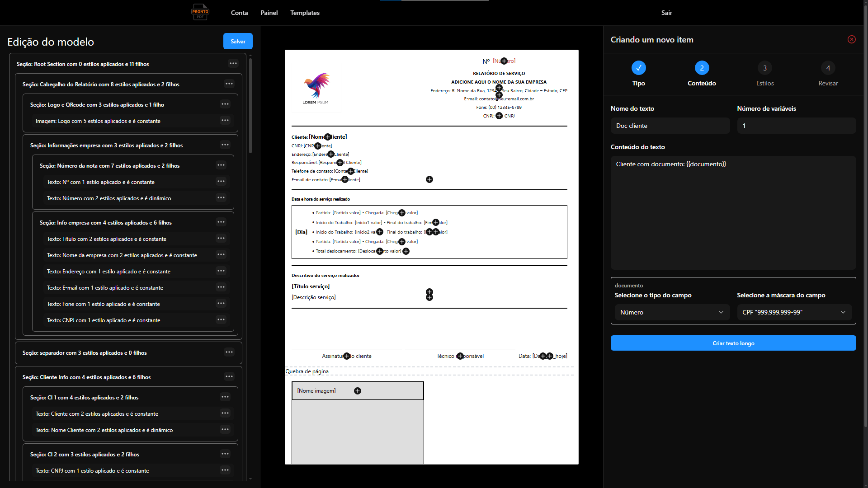The width and height of the screenshot is (868, 488).
Task: Click plus icon next to Nome imagem
Action: [x=357, y=391]
